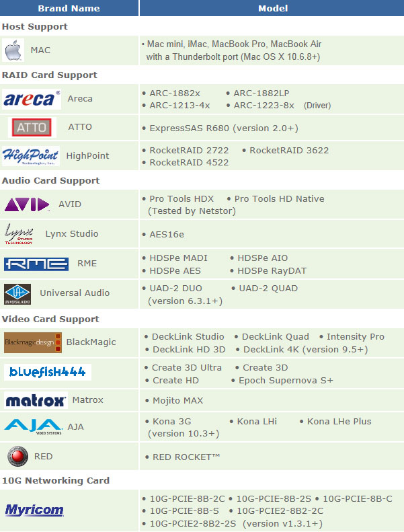Click the Kona LHe Plus entry
The image size is (404, 532).
coord(339,422)
